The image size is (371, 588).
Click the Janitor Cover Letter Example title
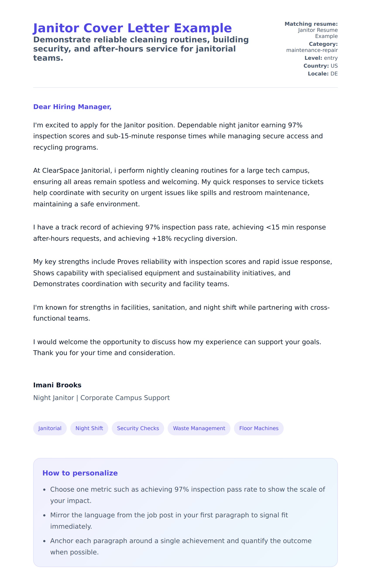(132, 28)
